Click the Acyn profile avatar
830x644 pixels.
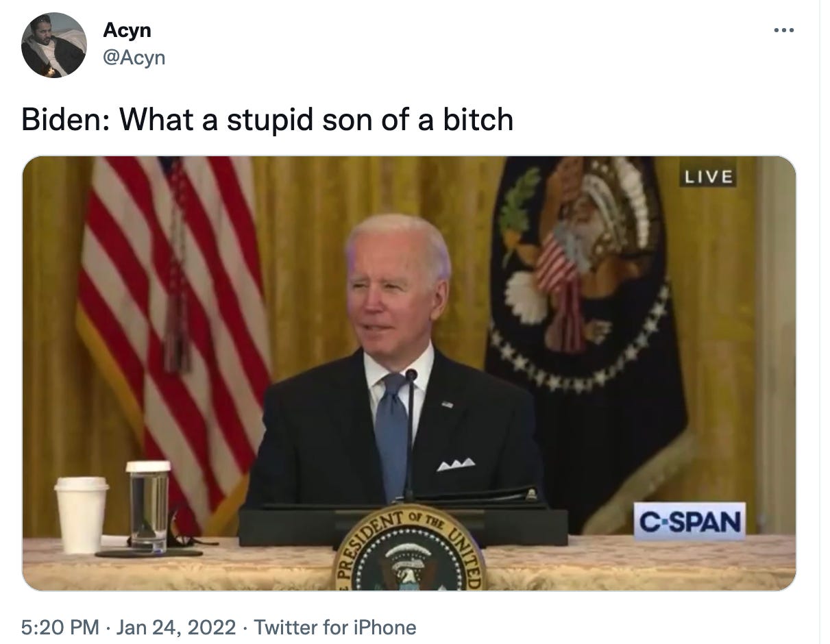[x=54, y=45]
